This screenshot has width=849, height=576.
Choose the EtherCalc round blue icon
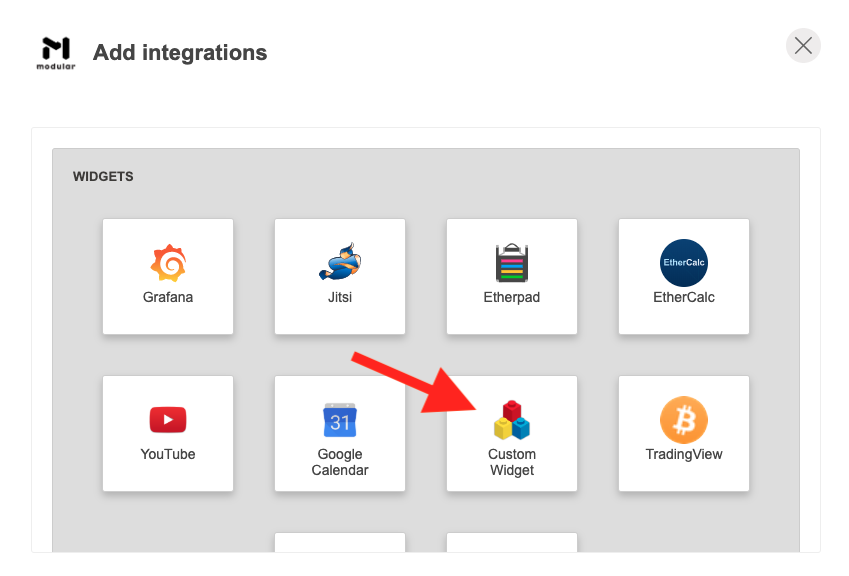684,262
